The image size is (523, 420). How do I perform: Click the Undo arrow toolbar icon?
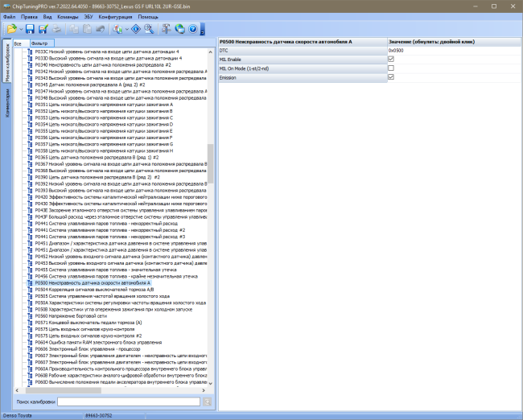(100, 29)
